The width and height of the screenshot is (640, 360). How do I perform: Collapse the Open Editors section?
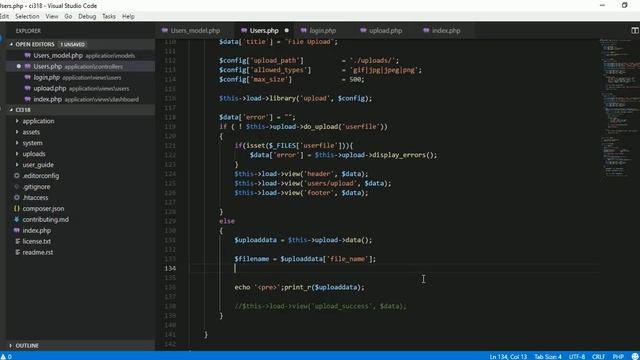[35, 44]
